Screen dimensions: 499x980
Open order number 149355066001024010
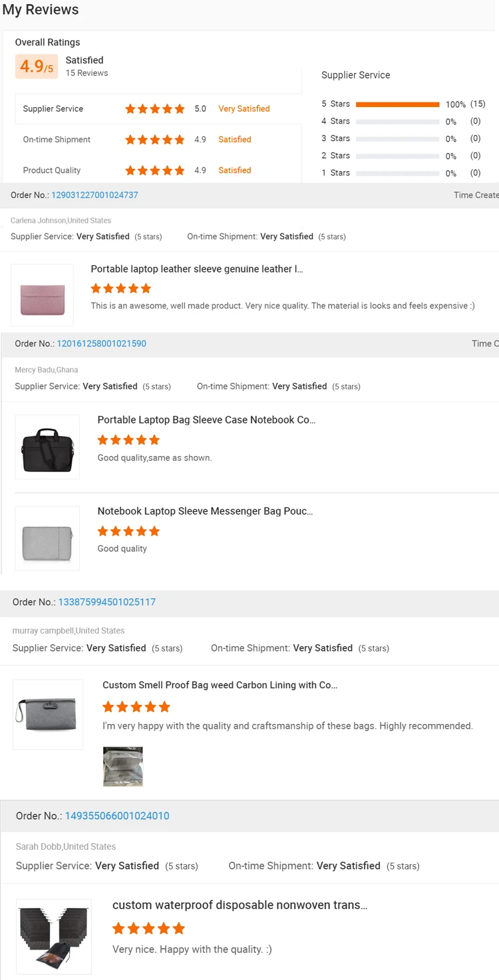point(116,816)
